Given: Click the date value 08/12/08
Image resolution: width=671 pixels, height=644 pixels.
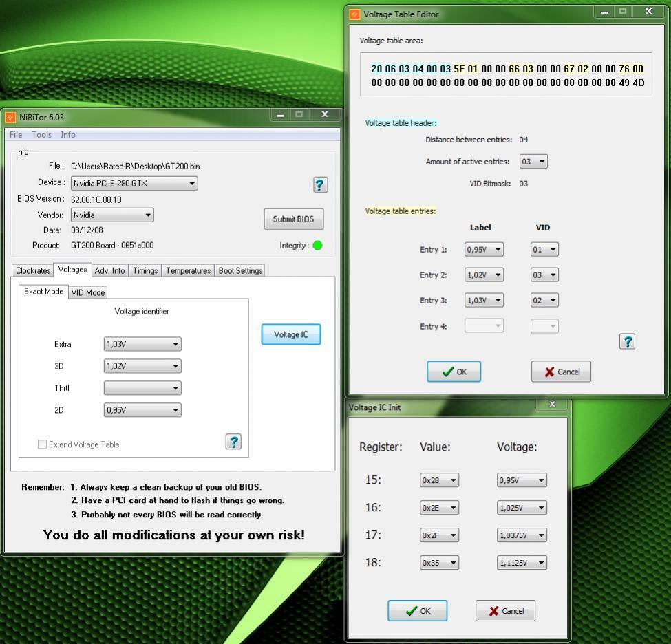Looking at the screenshot, I should tap(87, 230).
